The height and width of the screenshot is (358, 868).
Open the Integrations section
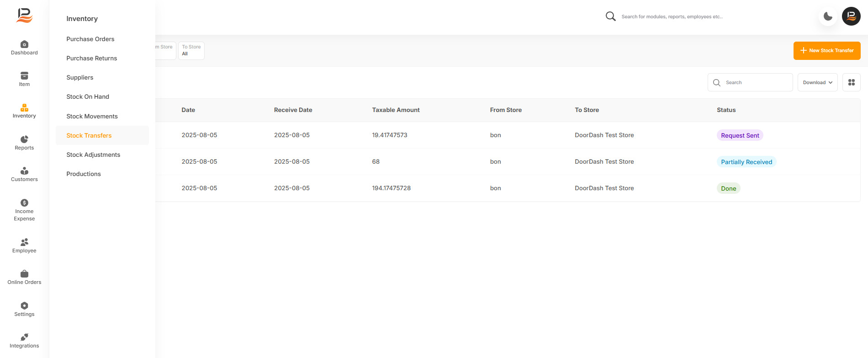[24, 341]
